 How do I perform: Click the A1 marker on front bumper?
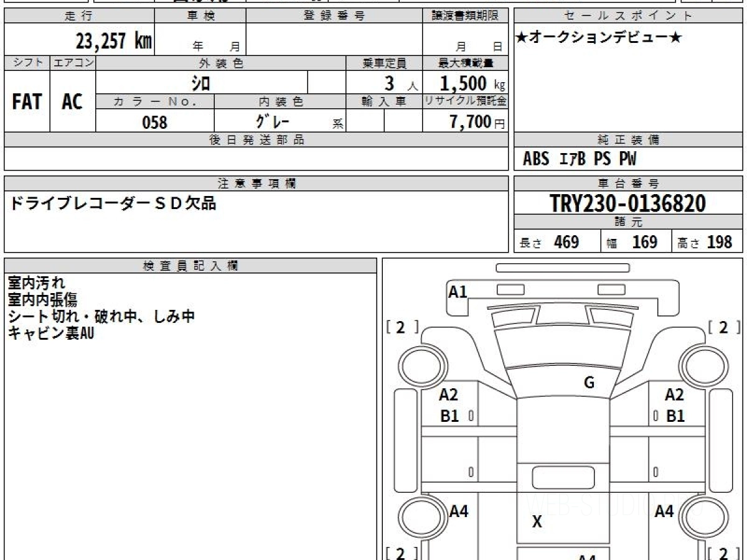click(458, 291)
